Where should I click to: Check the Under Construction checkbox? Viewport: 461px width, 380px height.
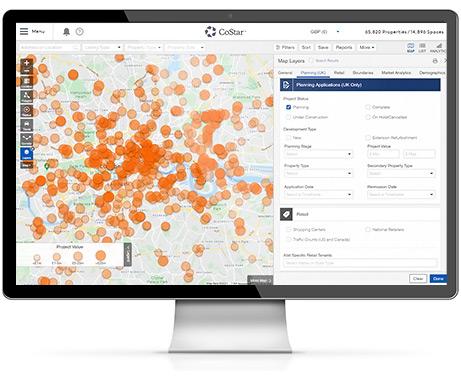point(288,117)
